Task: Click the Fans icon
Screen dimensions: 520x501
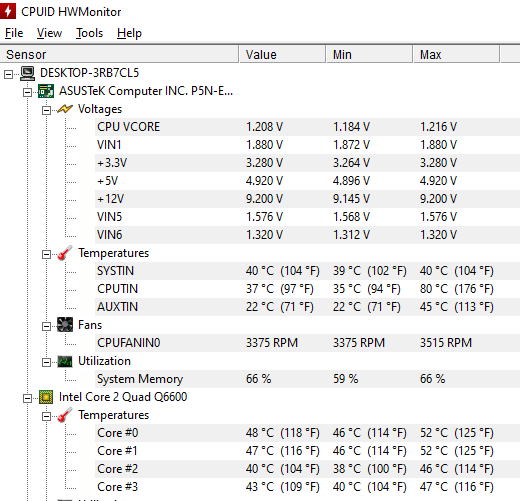Action: click(65, 325)
